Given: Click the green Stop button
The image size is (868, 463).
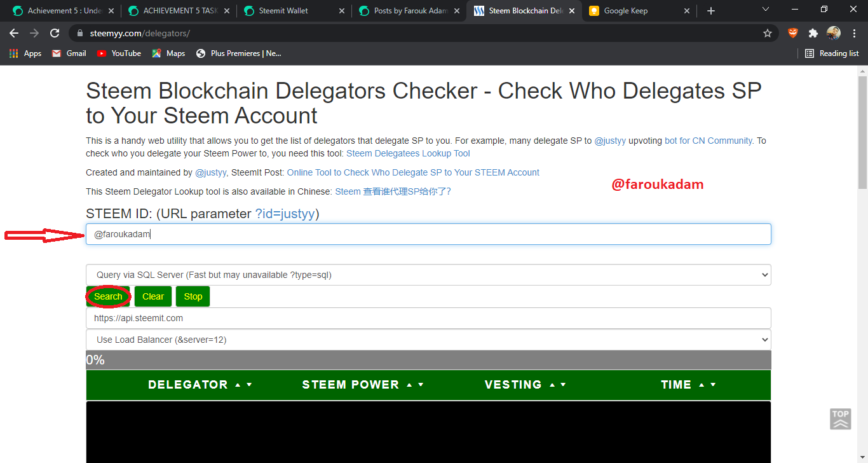Looking at the screenshot, I should (x=193, y=296).
